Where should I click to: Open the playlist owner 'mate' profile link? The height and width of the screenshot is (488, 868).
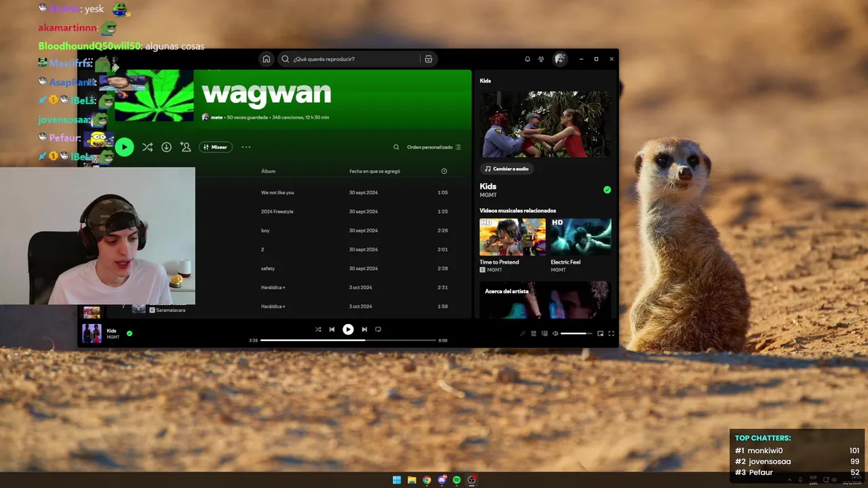click(x=217, y=117)
